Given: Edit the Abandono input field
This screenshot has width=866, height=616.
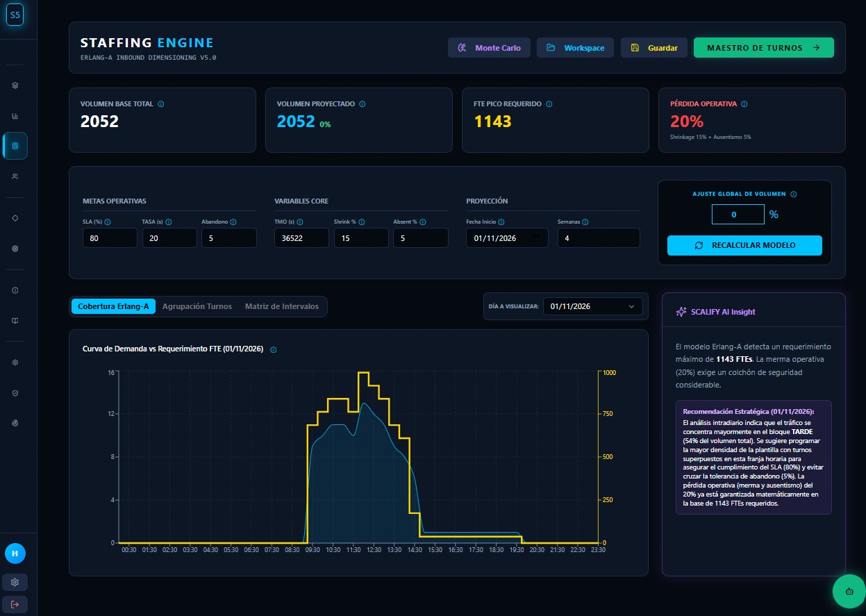Looking at the screenshot, I should coord(229,238).
